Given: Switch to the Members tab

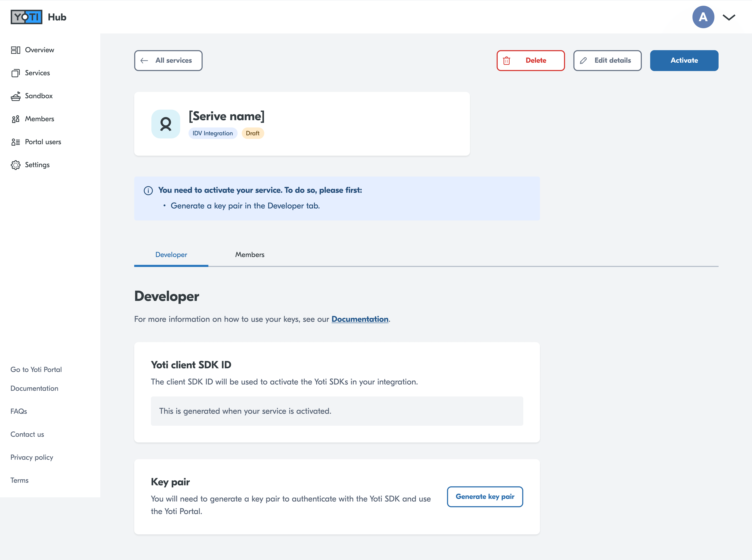Looking at the screenshot, I should 250,255.
